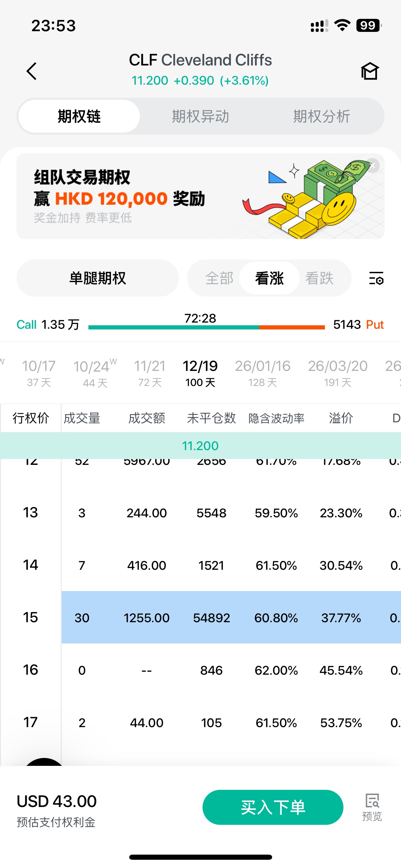Switch to 期权链 tab
Image resolution: width=401 pixels, height=868 pixels.
click(79, 116)
